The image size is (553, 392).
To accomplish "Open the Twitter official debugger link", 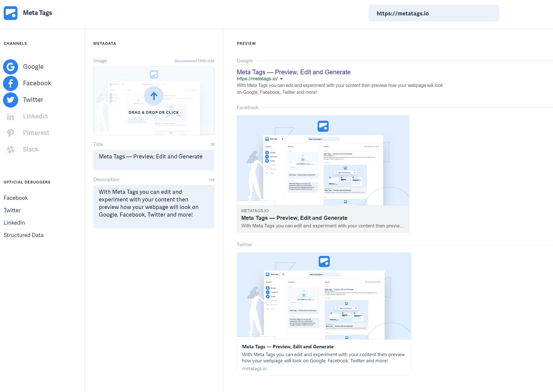I will click(x=12, y=210).
